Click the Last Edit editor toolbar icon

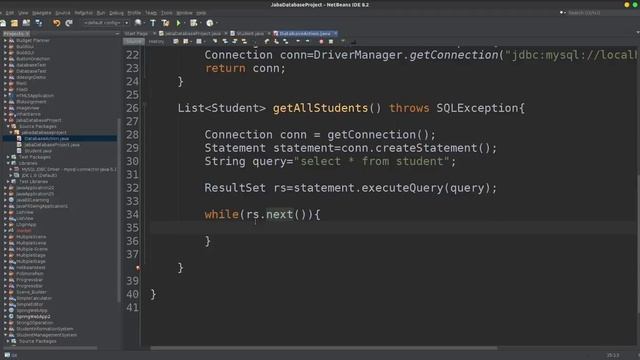176,41
